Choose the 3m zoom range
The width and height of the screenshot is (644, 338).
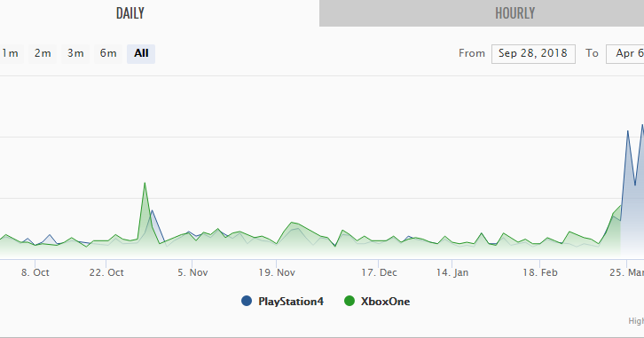point(75,53)
